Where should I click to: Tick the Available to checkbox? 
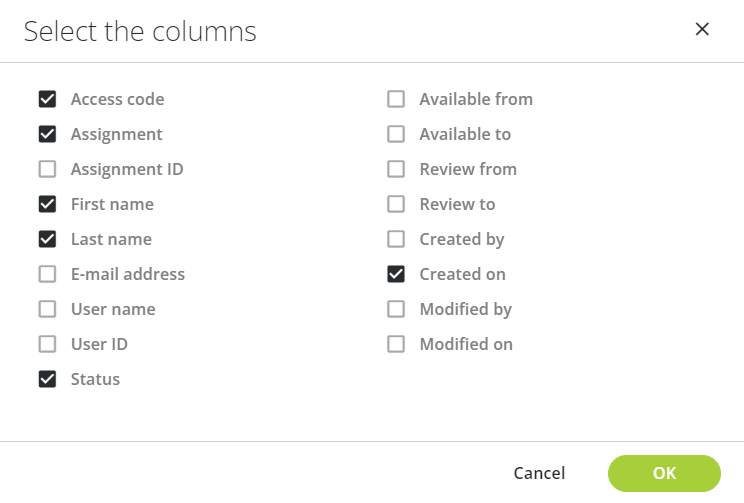click(x=396, y=134)
